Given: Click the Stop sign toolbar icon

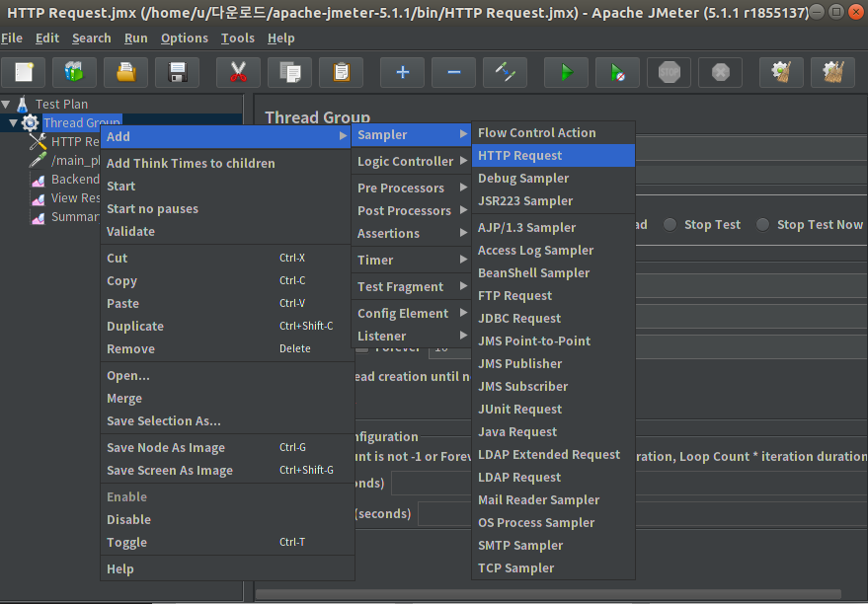Looking at the screenshot, I should pyautogui.click(x=669, y=72).
